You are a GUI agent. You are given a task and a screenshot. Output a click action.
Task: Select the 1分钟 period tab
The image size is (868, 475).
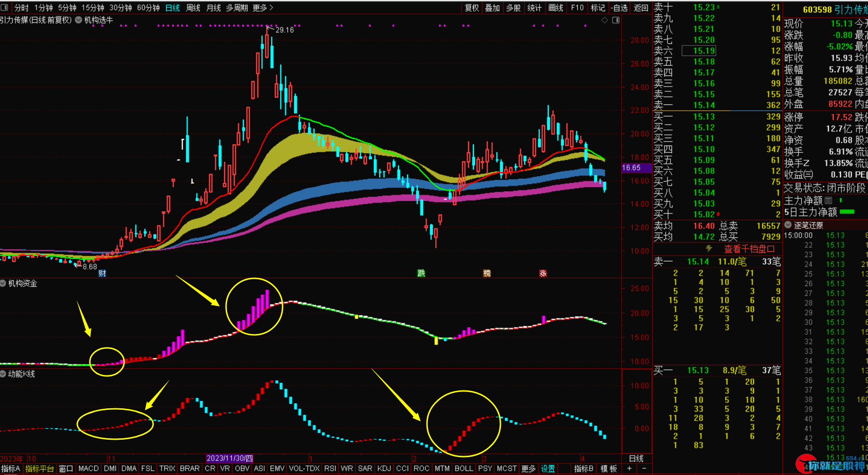(x=43, y=7)
